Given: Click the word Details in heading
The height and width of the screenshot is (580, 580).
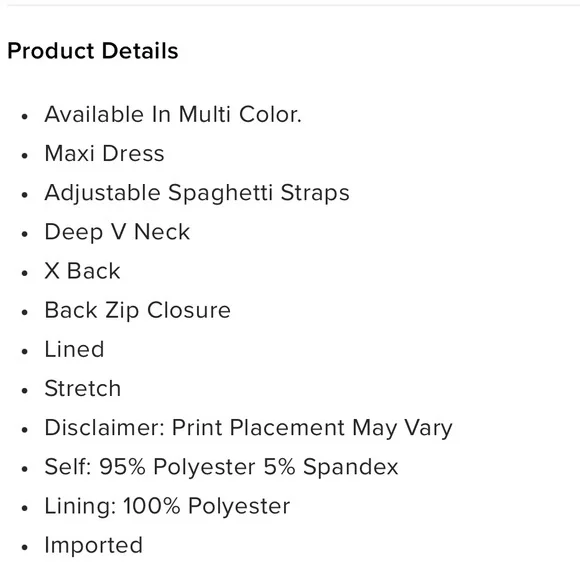Looking at the screenshot, I should 140,51.
